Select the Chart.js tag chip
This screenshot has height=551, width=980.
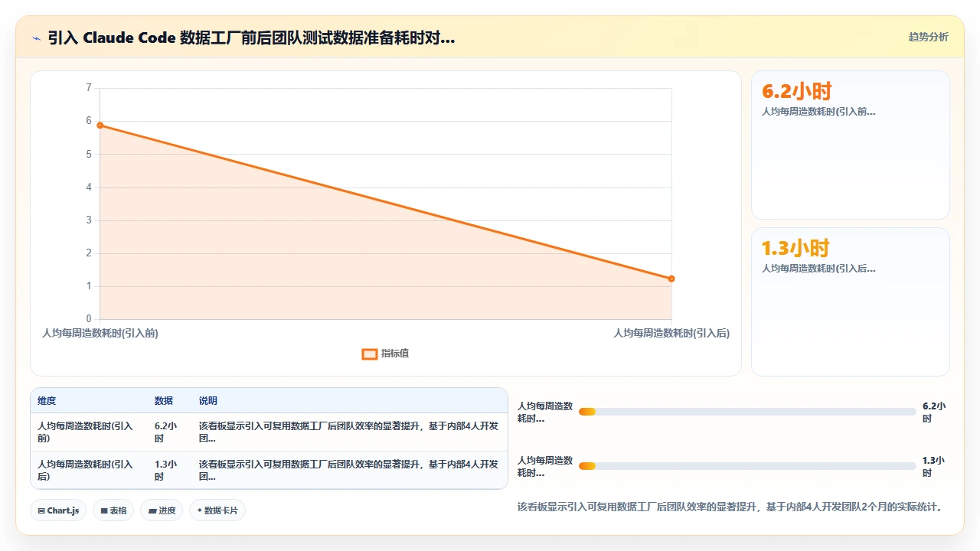58,510
